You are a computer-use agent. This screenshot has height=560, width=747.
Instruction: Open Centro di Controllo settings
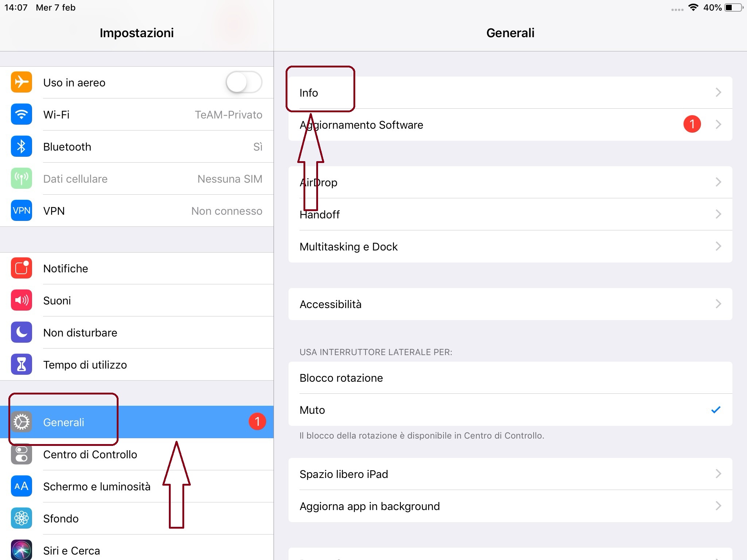pos(90,454)
